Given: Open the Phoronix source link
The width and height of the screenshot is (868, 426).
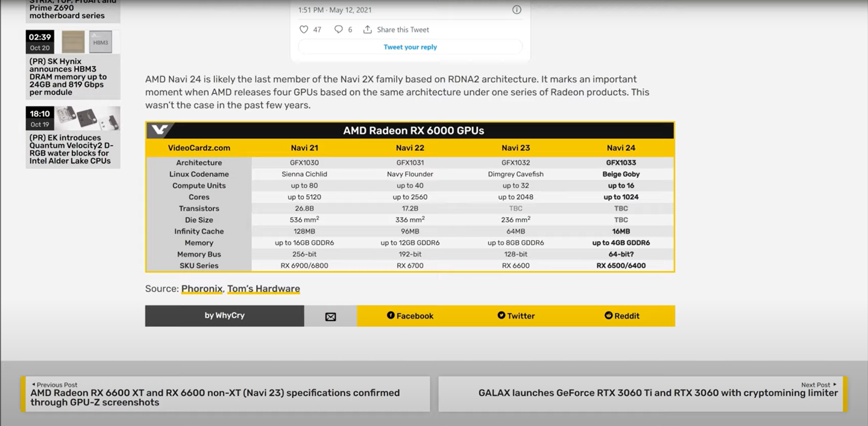Looking at the screenshot, I should [x=202, y=289].
